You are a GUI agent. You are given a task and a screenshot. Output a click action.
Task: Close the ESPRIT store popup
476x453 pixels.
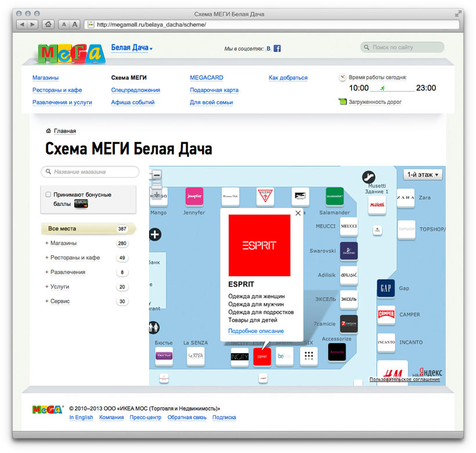click(x=298, y=213)
